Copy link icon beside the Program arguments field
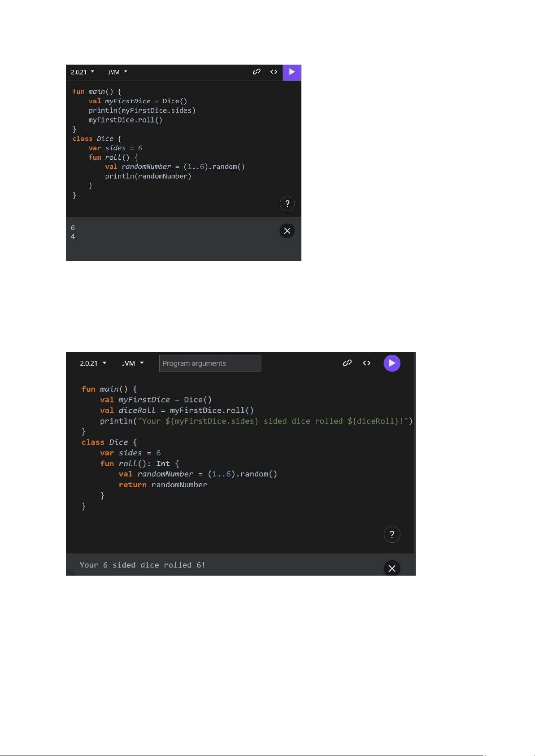Viewport: 535px width, 756px height. pyautogui.click(x=347, y=363)
